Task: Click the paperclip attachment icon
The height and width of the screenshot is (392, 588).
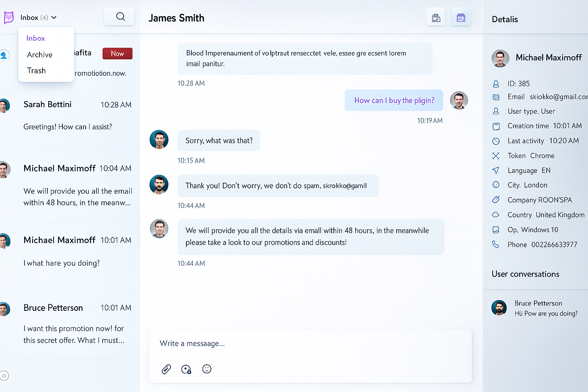Action: [166, 369]
